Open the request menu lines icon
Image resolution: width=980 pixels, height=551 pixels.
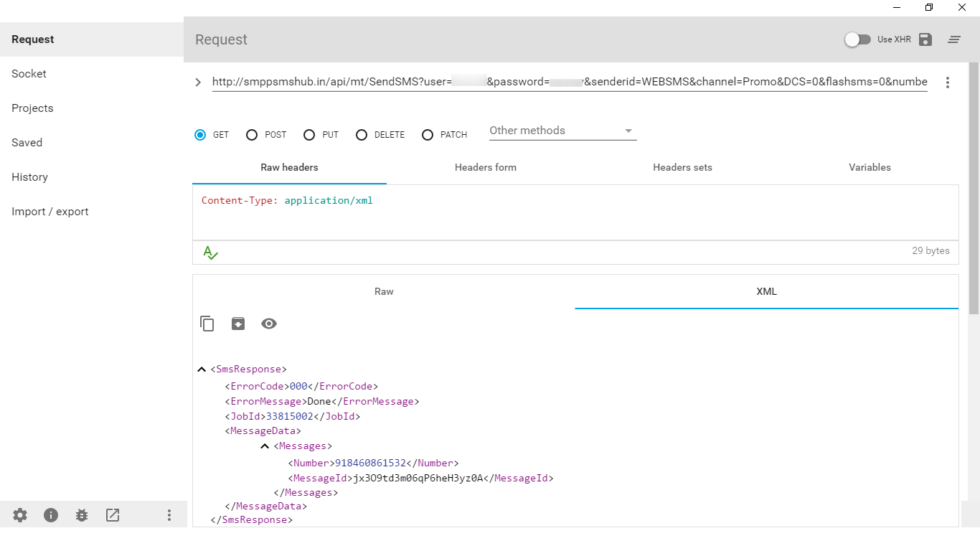954,39
